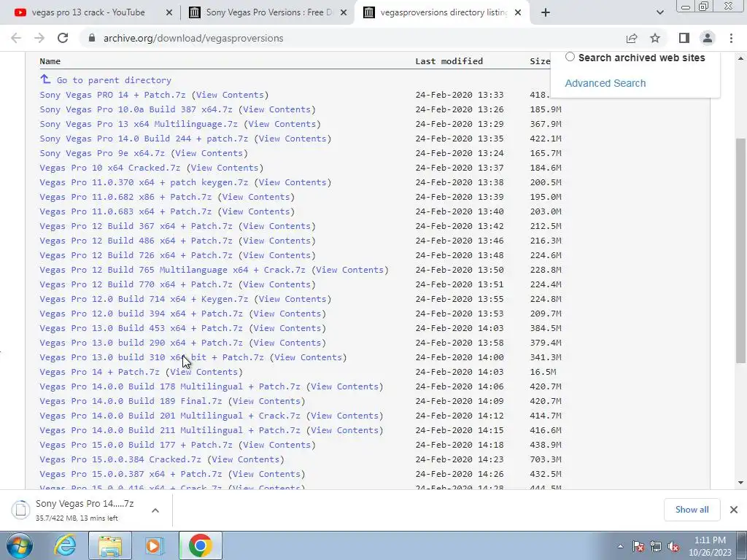The image size is (747, 560).
Task: Open media player from taskbar
Action: [154, 545]
